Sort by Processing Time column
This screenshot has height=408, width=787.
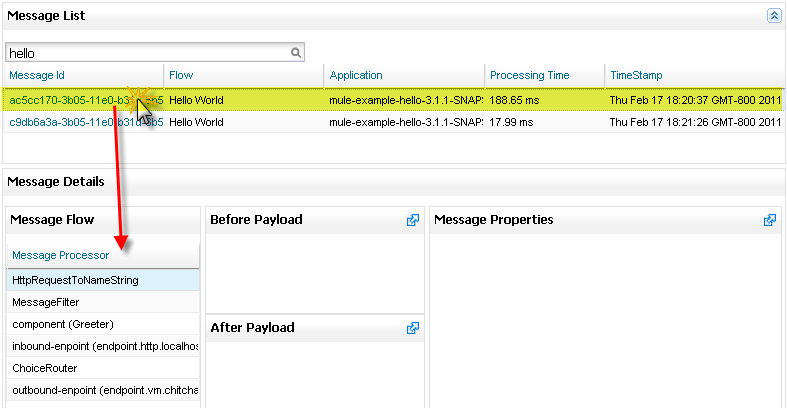pyautogui.click(x=530, y=76)
